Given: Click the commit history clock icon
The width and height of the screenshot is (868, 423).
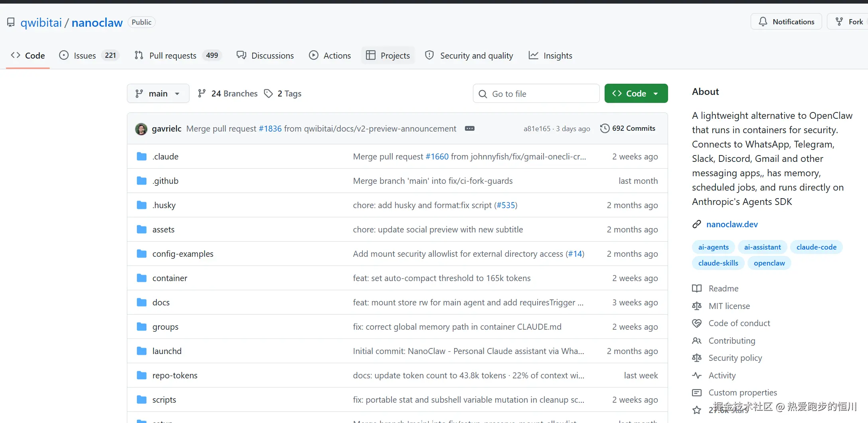Looking at the screenshot, I should point(605,128).
